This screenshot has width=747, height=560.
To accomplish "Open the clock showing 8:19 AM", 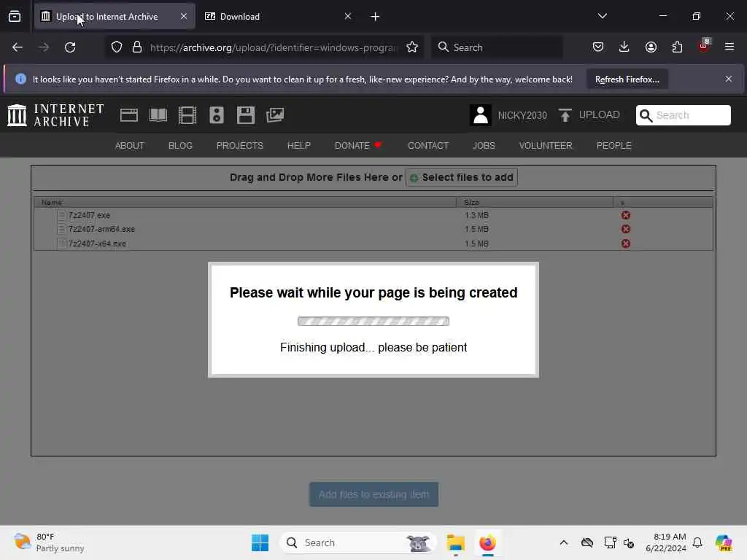I will (x=665, y=542).
